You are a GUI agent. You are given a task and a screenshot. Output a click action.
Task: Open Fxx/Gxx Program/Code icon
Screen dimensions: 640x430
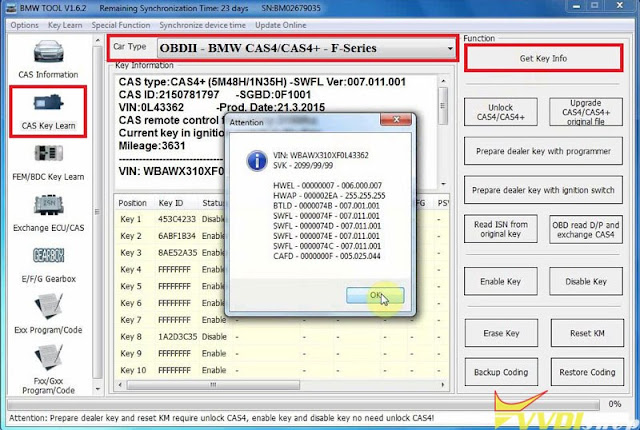49,357
